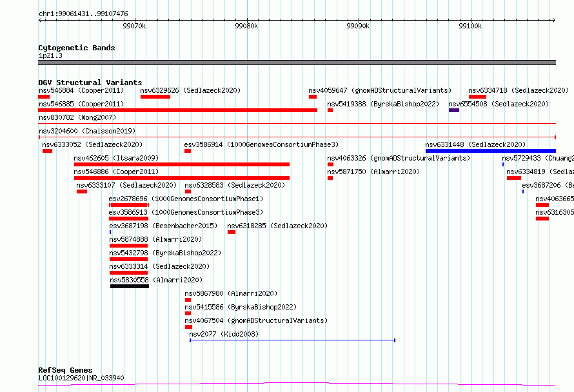Click the nsv4063665 variant label
The width and height of the screenshot is (574, 392).
pyautogui.click(x=555, y=199)
